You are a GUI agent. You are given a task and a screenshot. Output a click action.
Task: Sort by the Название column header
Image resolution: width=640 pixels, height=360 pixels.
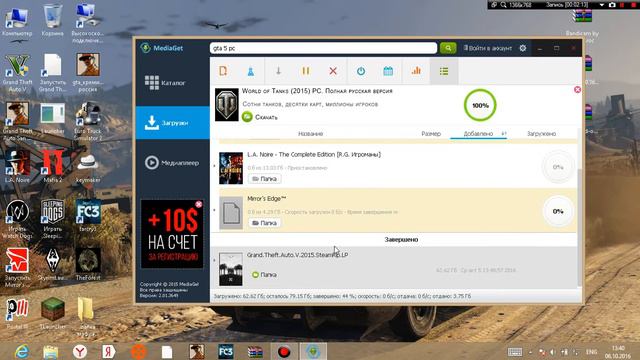[311, 133]
